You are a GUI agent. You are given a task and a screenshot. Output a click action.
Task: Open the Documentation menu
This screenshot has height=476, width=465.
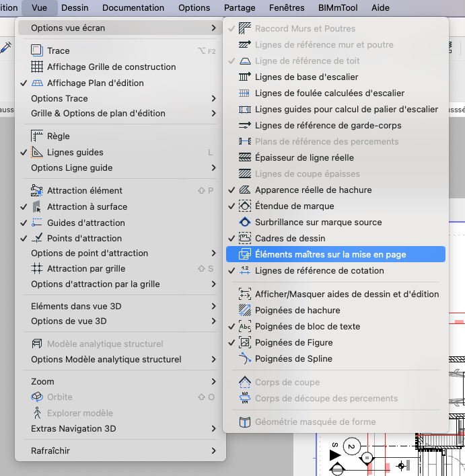pyautogui.click(x=133, y=7)
